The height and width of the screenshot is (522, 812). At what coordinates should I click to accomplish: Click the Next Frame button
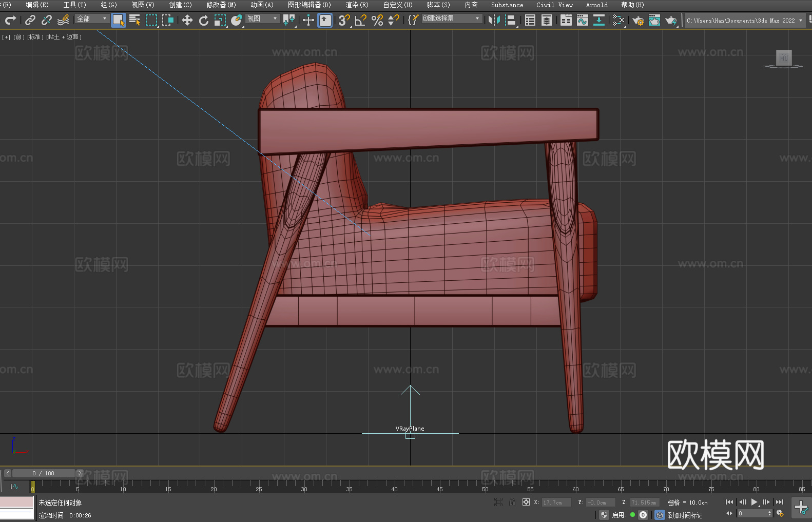pyautogui.click(x=766, y=502)
